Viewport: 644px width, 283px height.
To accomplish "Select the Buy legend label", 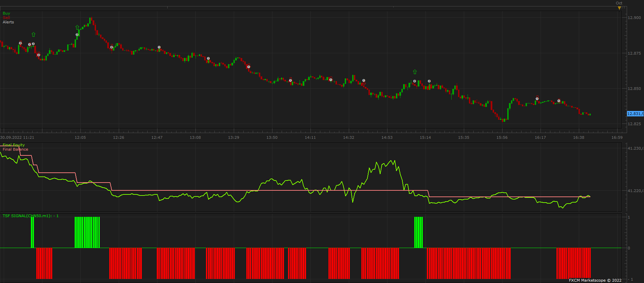I will point(6,13).
